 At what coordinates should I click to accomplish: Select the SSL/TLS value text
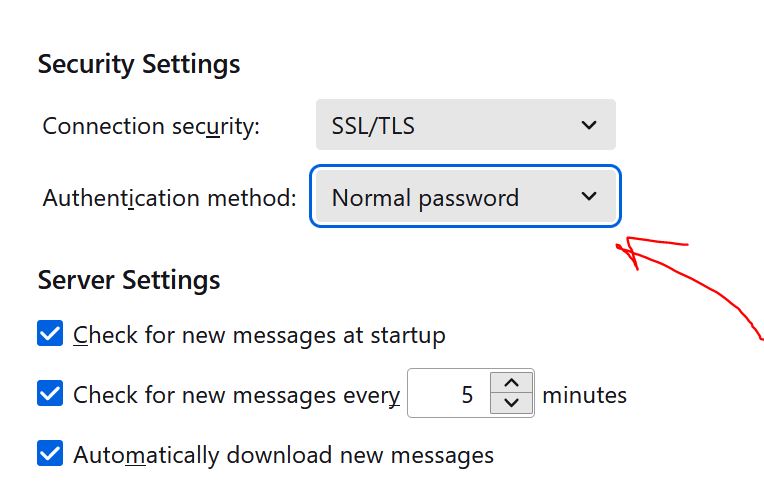[373, 127]
